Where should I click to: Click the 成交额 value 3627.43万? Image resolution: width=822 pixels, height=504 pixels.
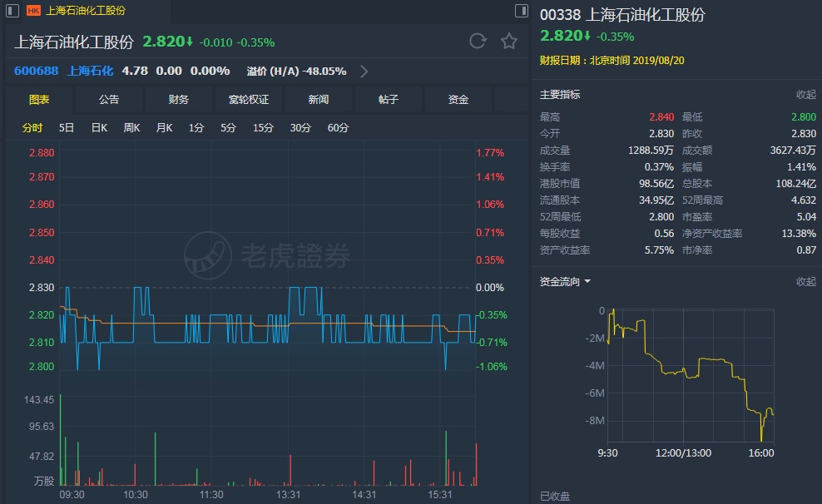793,151
